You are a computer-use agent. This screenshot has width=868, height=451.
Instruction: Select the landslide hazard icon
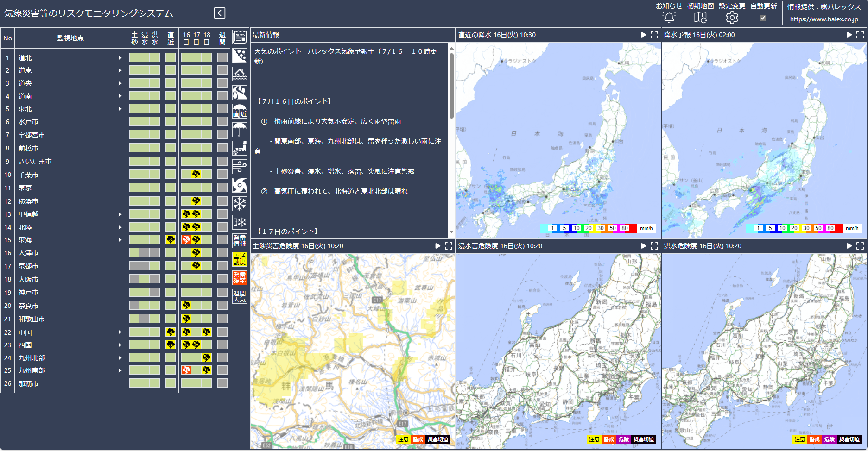239,56
